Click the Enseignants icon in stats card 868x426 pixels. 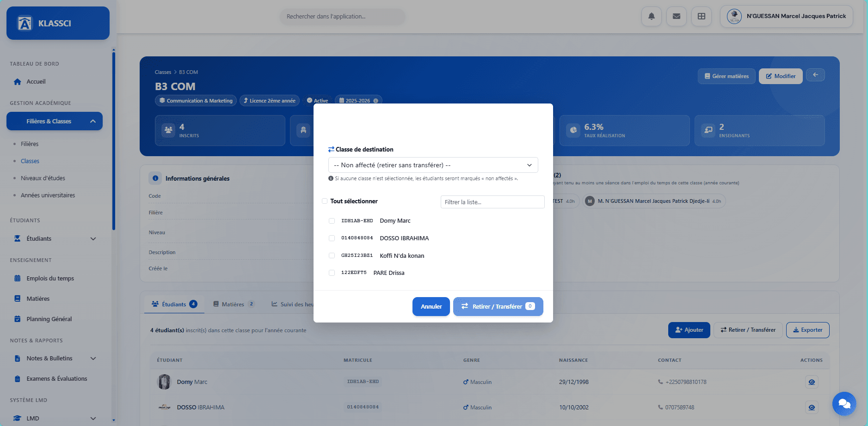tap(708, 130)
